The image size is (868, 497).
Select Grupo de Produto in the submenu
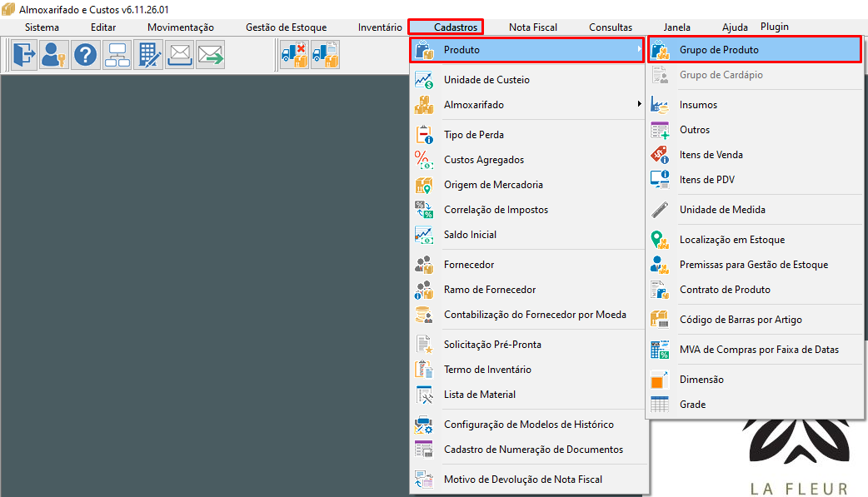click(755, 50)
